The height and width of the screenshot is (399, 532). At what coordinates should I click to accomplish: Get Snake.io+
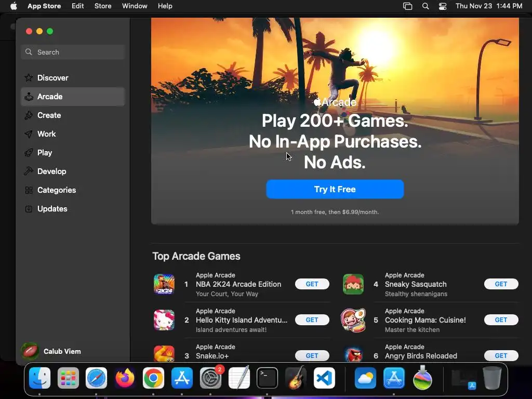pyautogui.click(x=312, y=355)
